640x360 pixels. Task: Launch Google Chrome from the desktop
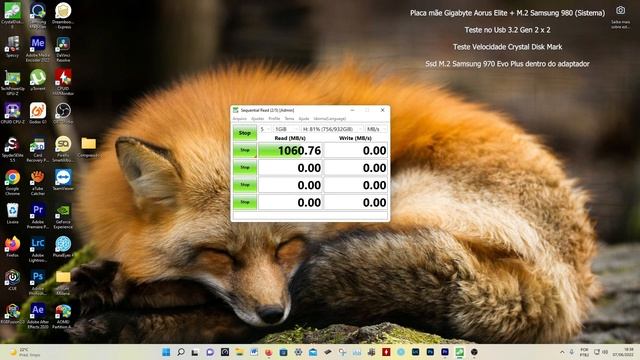pos(13,182)
